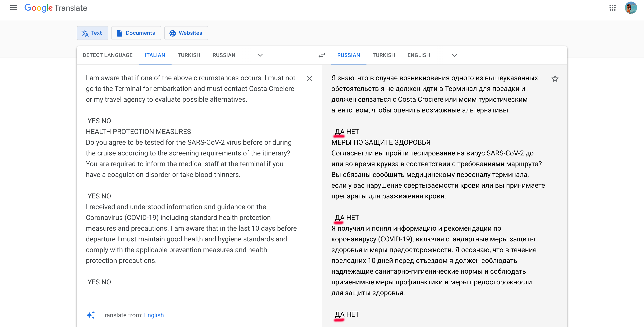644x327 pixels.
Task: Select Italian as source language
Action: coord(155,55)
